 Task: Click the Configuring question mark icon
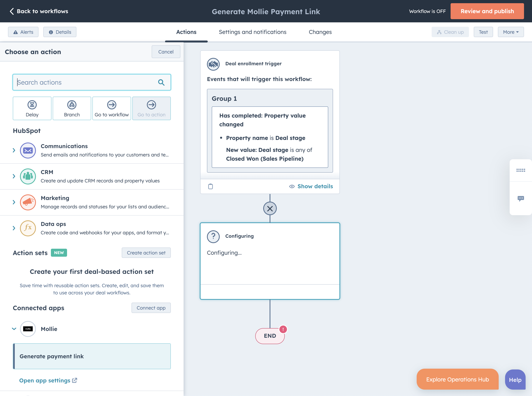tap(213, 236)
